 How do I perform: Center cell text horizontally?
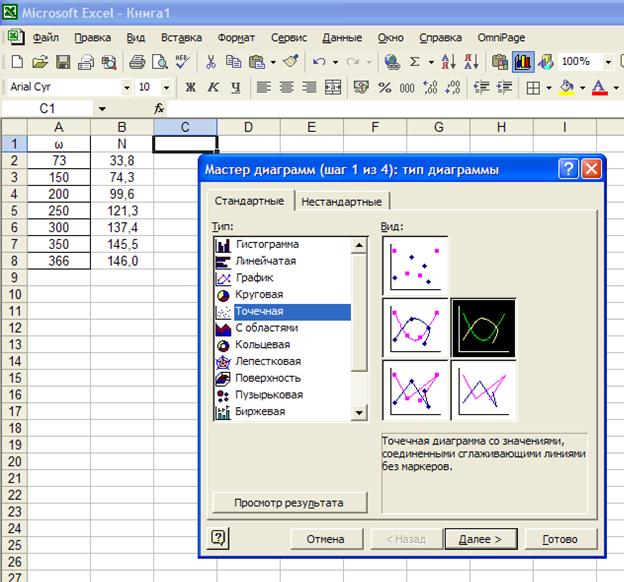tap(286, 87)
